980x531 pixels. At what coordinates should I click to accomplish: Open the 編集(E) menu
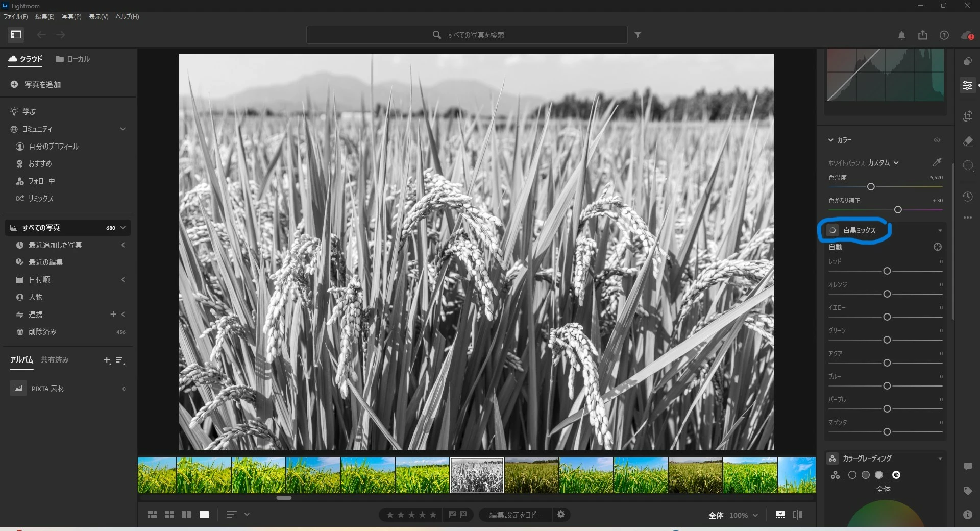(44, 16)
